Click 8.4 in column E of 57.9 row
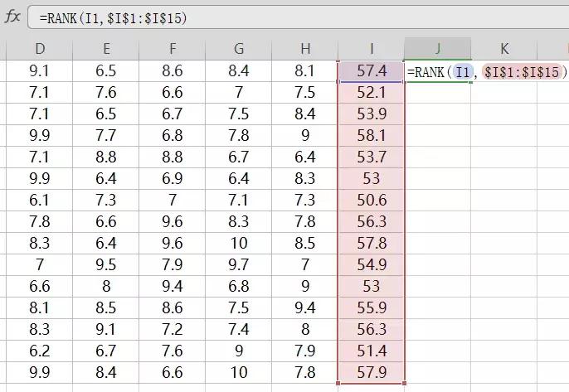 [x=106, y=372]
